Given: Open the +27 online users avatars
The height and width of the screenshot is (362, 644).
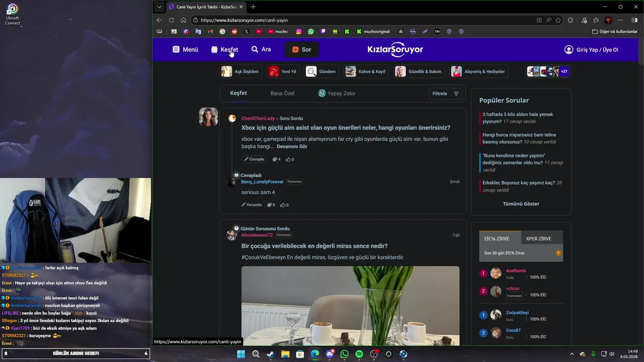Looking at the screenshot, I should click(548, 71).
